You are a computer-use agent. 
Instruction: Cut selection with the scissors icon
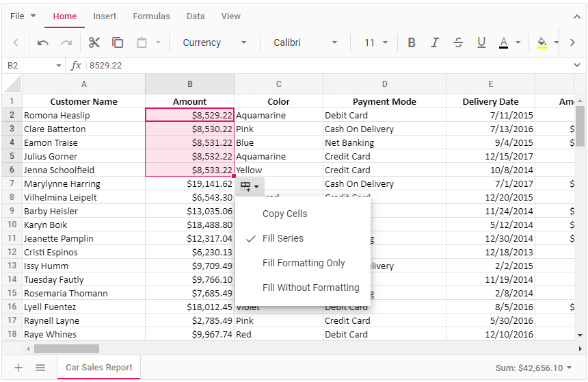point(94,42)
